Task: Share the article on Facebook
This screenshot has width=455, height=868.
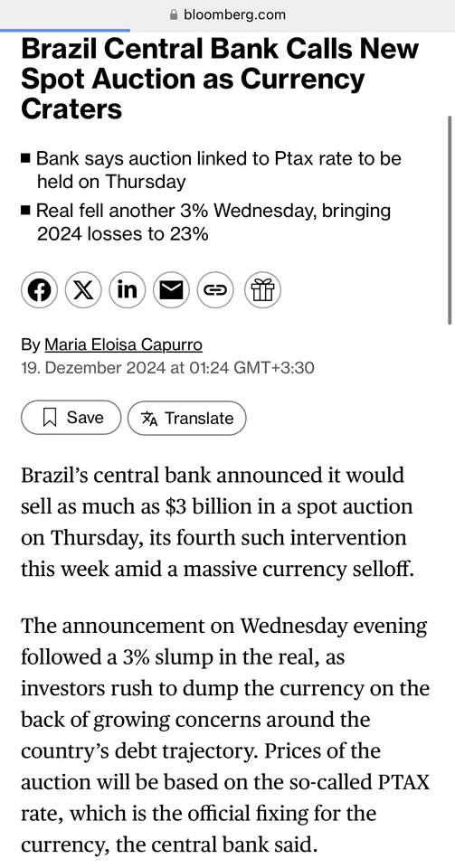Action: (39, 289)
